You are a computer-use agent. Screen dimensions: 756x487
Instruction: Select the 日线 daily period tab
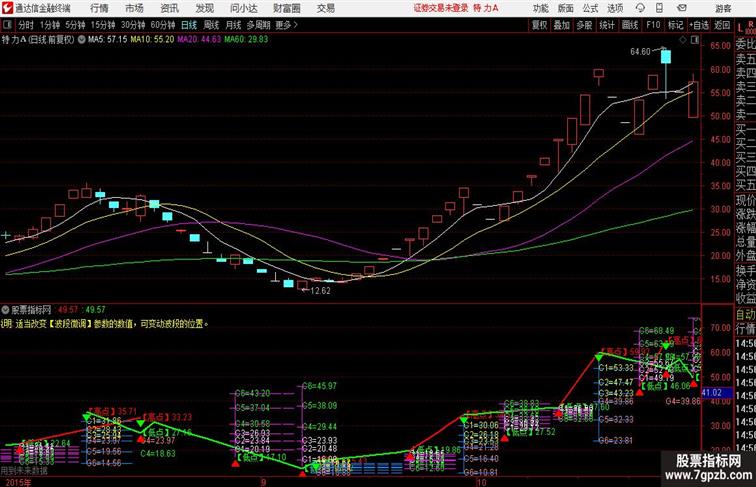click(189, 25)
